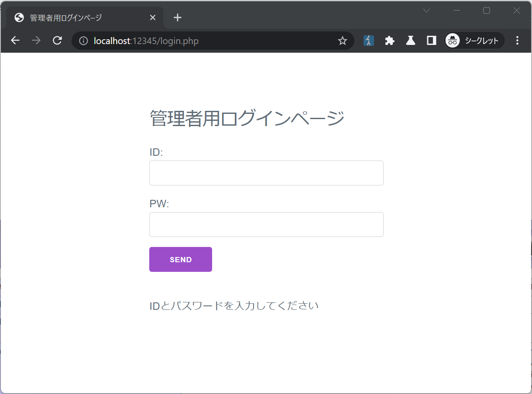Open the Chrome Labs flask icon
This screenshot has height=394, width=532.
pos(411,41)
